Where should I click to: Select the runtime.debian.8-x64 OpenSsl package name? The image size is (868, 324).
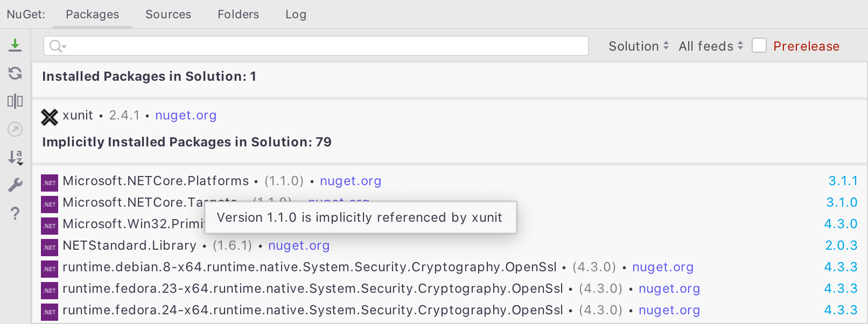point(310,267)
